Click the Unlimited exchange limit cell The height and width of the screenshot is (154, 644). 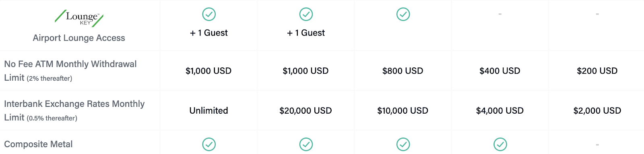(208, 110)
